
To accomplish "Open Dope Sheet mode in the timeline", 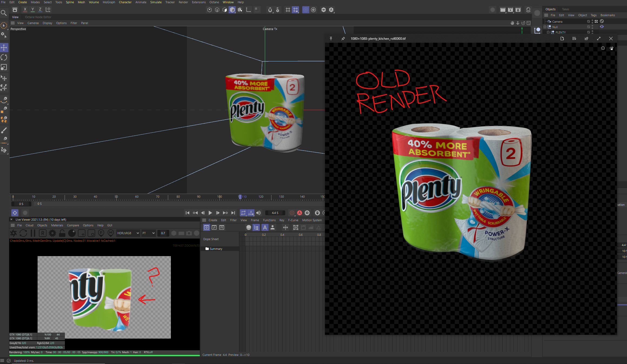I will tap(207, 227).
